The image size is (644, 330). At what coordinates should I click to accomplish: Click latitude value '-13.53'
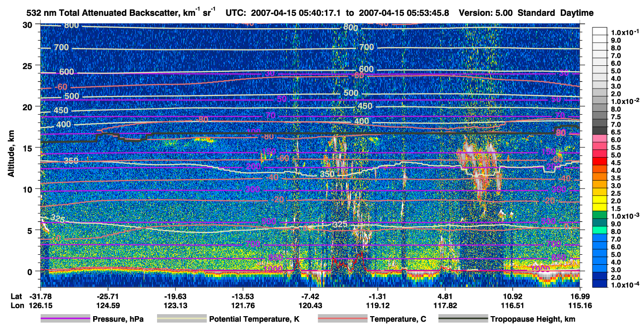(243, 297)
